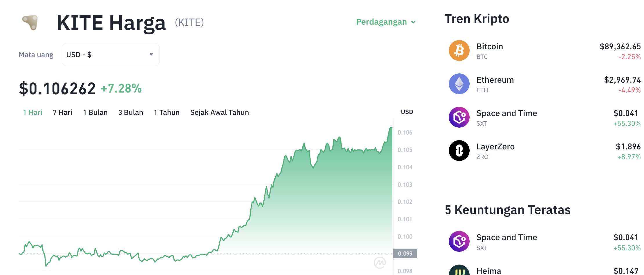This screenshot has width=644, height=275.
Task: Open the Perdagangan dropdown menu
Action: (x=386, y=22)
